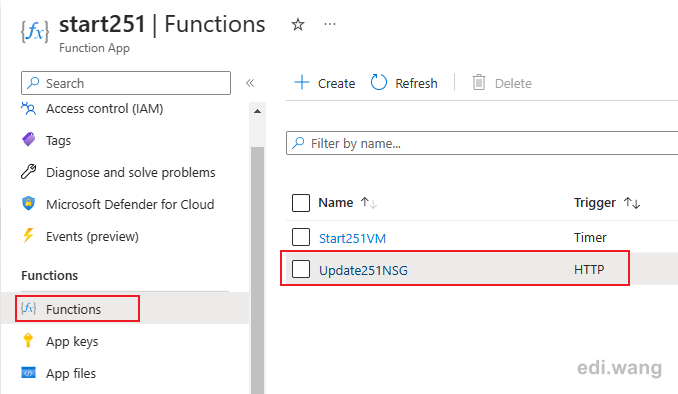This screenshot has height=394, width=678.
Task: Collapse the sidebar with double chevron
Action: [x=250, y=83]
